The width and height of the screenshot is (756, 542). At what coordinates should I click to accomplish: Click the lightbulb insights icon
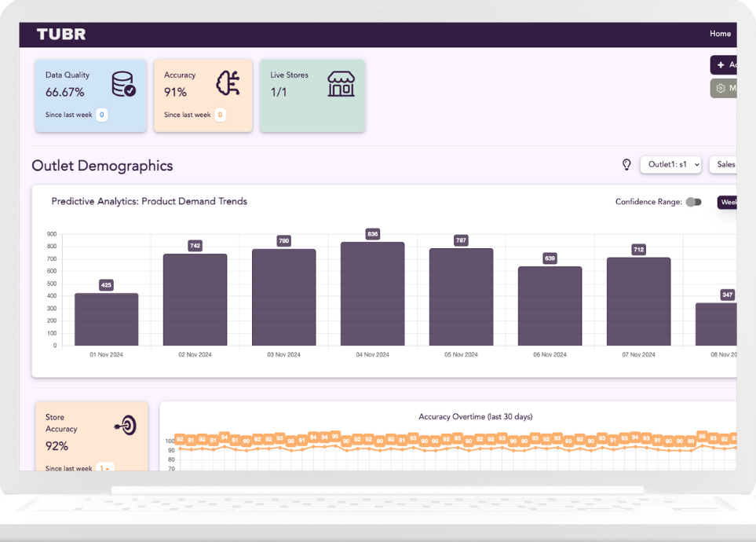pyautogui.click(x=626, y=164)
